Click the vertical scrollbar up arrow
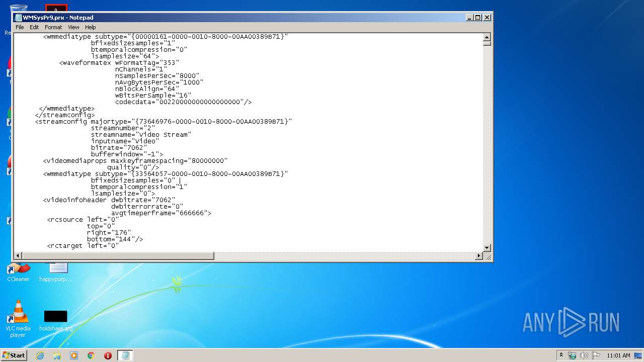Screen dimensions: 644x362 tap(487, 37)
